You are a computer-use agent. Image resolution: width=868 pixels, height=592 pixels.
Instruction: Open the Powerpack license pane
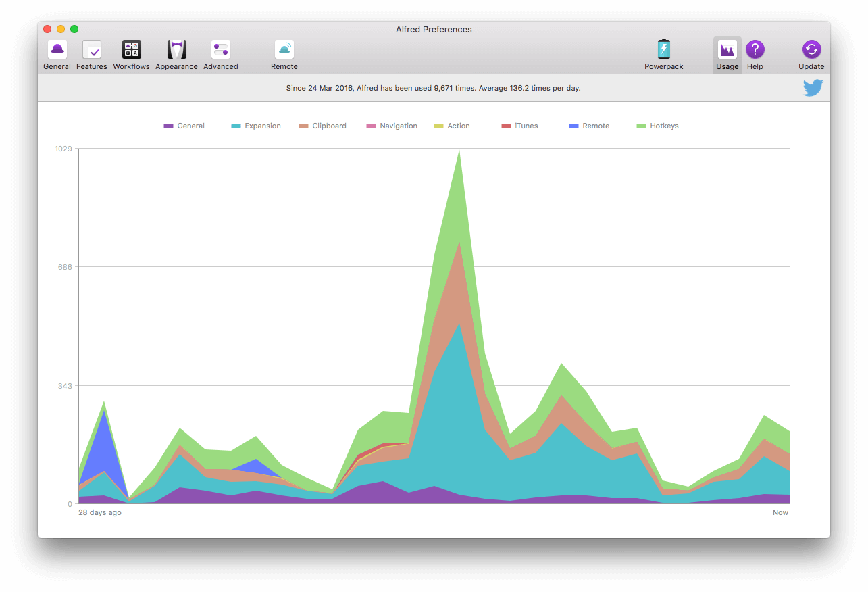[663, 55]
